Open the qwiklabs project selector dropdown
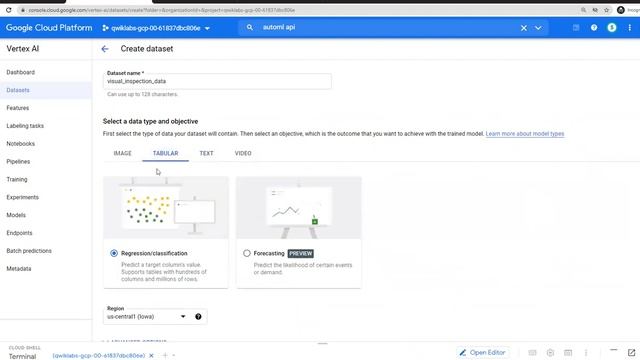 156,28
